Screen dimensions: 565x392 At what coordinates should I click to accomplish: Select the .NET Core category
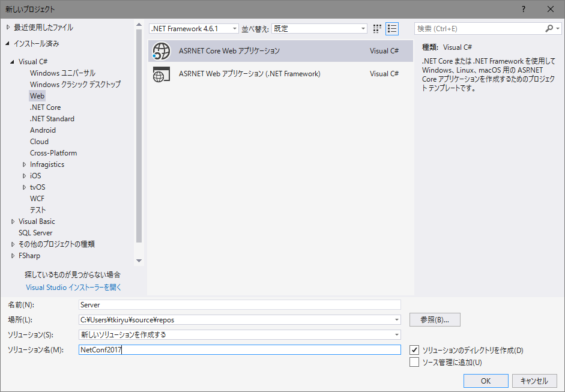tap(46, 107)
